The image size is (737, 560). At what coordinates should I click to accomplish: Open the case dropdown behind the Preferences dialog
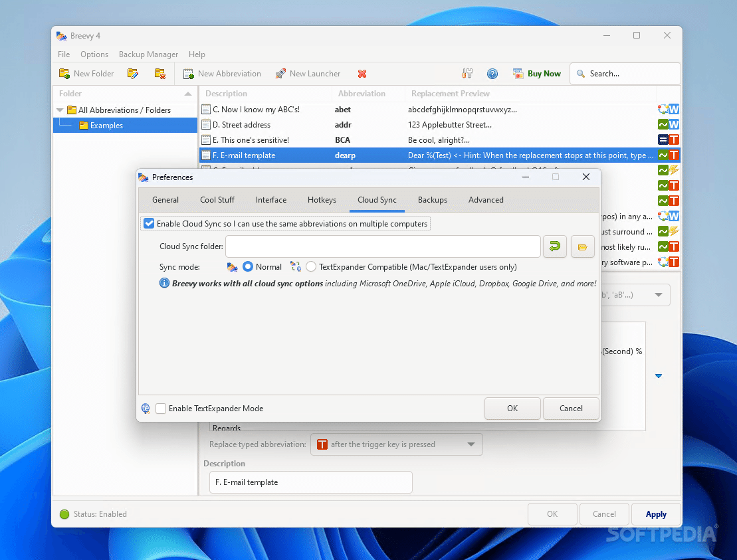[x=659, y=295]
